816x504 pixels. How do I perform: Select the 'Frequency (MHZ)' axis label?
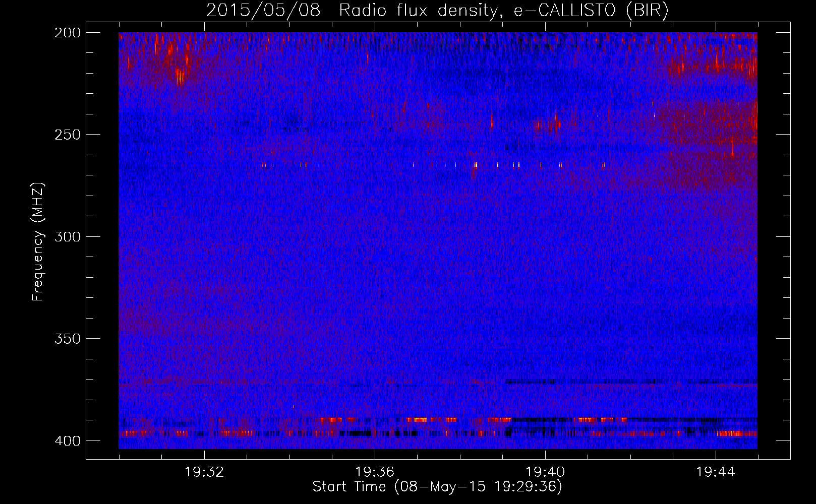pos(38,242)
